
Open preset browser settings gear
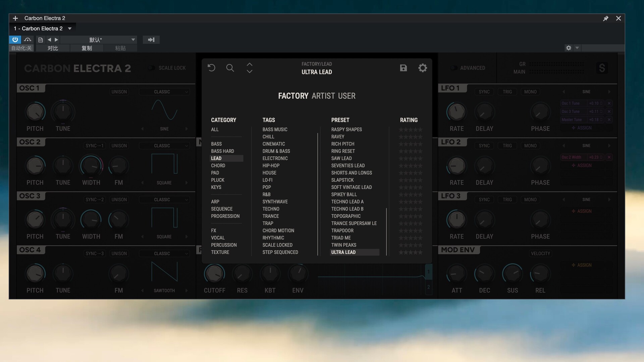point(423,68)
